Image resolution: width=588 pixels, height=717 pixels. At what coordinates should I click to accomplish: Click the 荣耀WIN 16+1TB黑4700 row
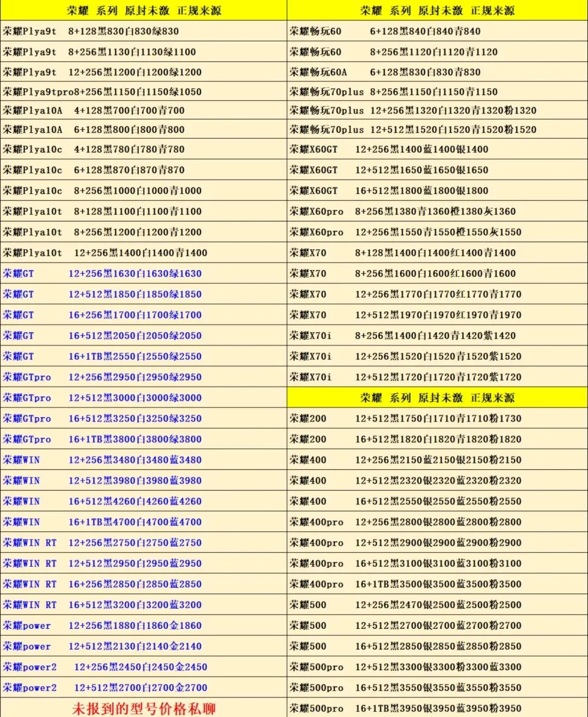pos(144,522)
